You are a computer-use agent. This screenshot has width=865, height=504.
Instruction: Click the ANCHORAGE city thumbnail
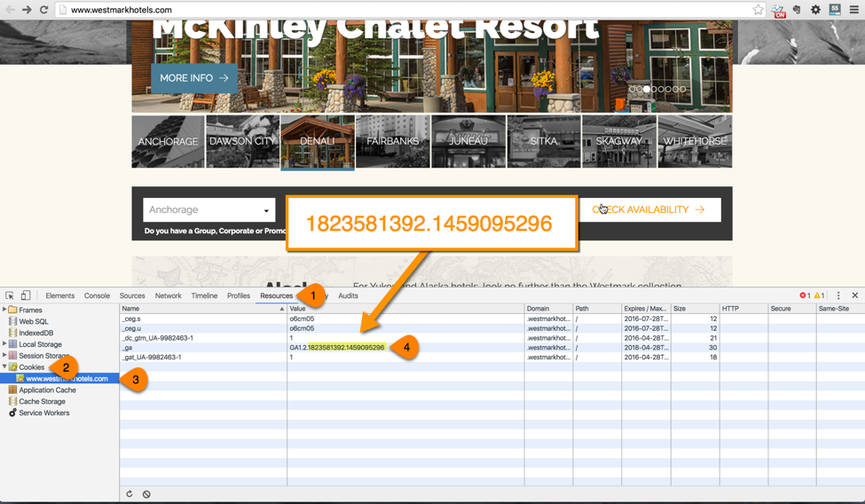click(x=168, y=141)
